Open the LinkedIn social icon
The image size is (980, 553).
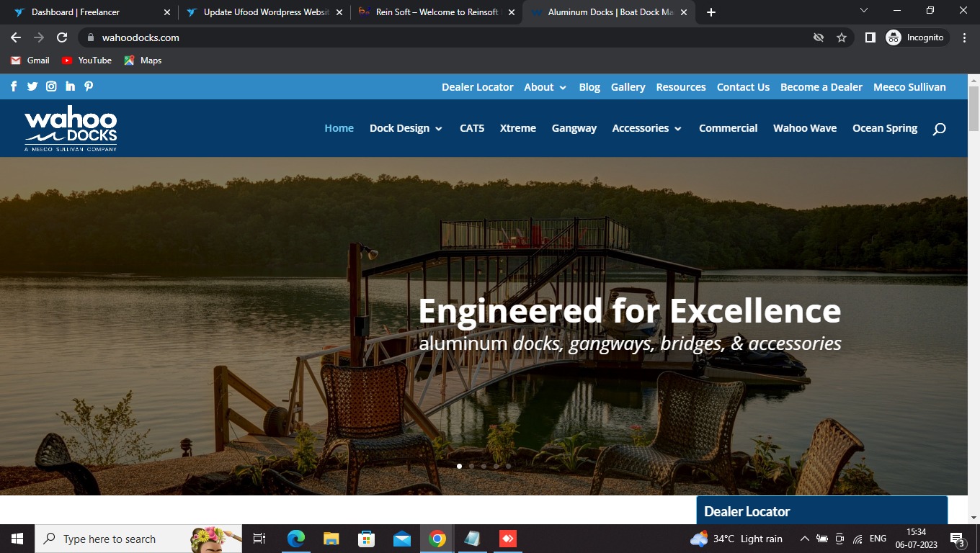coord(70,86)
